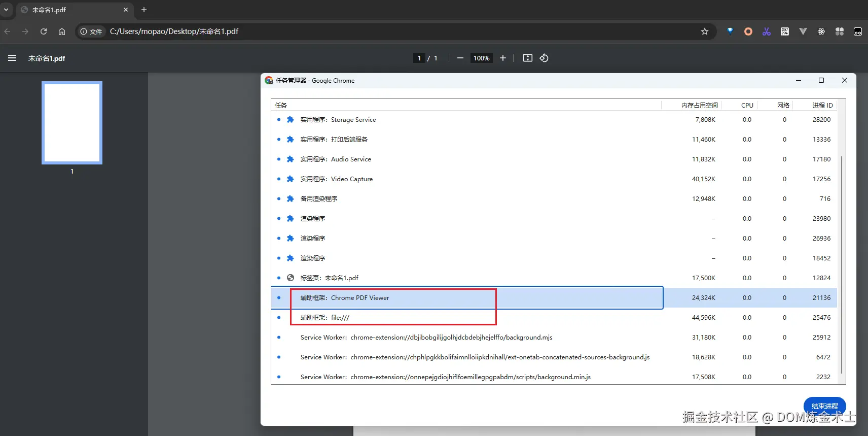The height and width of the screenshot is (436, 868).
Task: Select page 1 thumbnail in sidebar
Action: [x=72, y=123]
